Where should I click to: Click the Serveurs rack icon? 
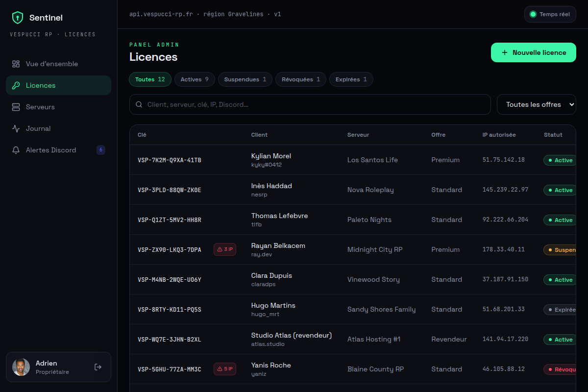coord(16,107)
